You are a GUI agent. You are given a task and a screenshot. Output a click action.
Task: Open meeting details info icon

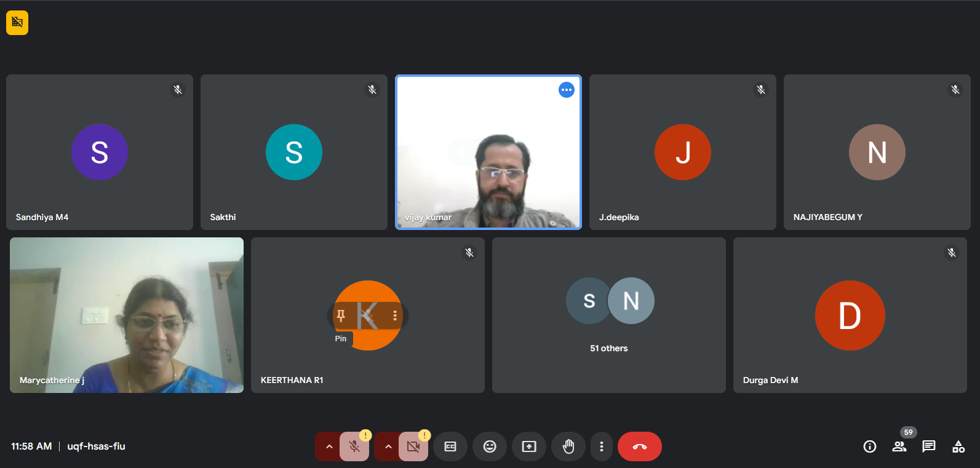870,446
